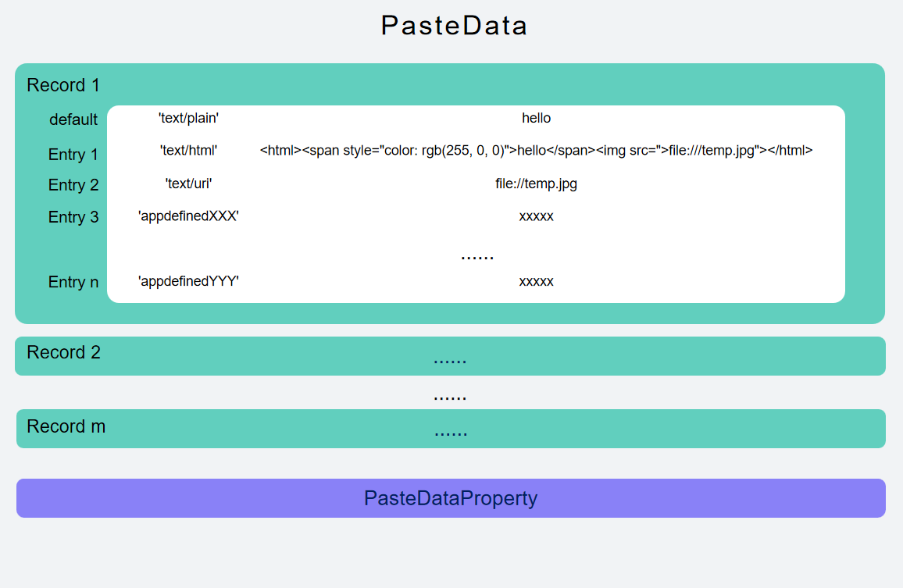Screen dimensions: 903x588
Task: Click the html span markup value
Action: (x=536, y=151)
